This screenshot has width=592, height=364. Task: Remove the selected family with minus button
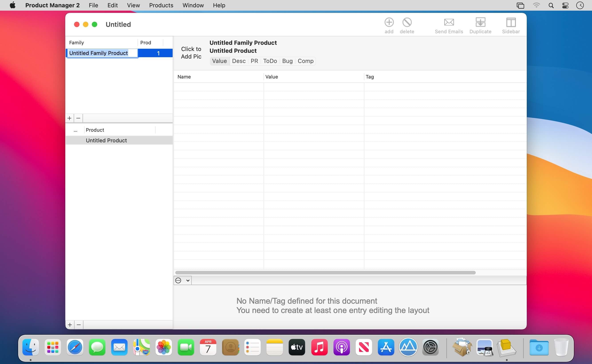[x=78, y=118]
